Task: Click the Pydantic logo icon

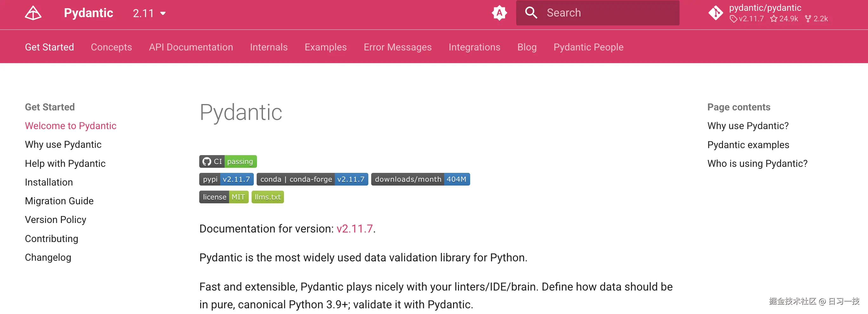Action: [x=33, y=13]
